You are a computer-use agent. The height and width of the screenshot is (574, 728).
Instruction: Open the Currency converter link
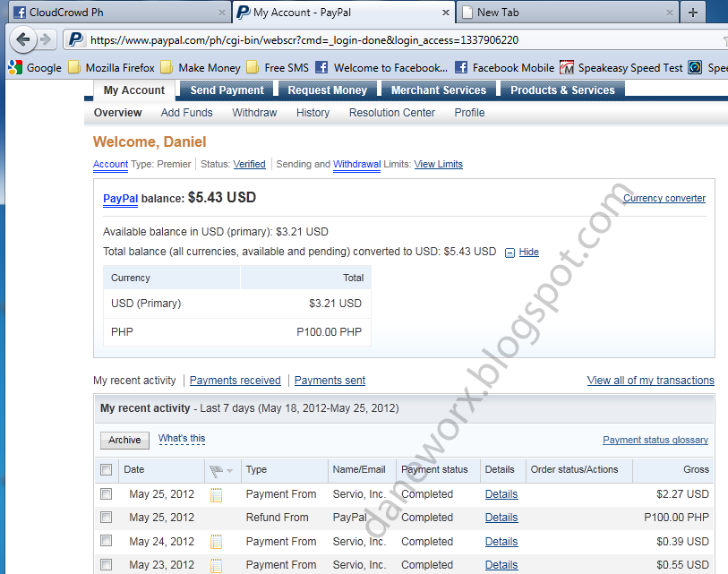pos(664,198)
